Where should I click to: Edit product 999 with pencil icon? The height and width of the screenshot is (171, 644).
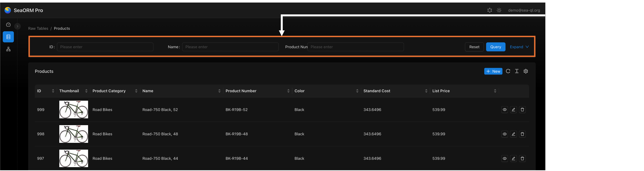[513, 110]
